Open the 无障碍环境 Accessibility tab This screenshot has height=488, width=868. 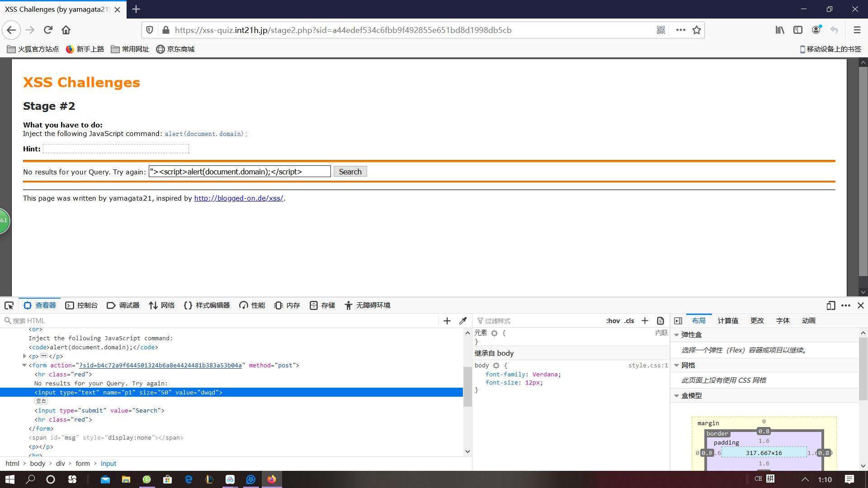(x=367, y=305)
